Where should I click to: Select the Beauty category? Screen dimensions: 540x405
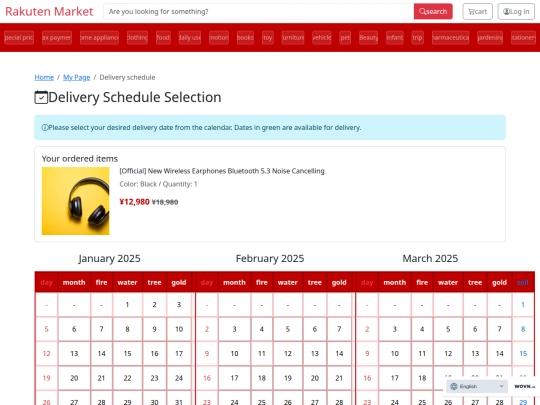coord(368,38)
